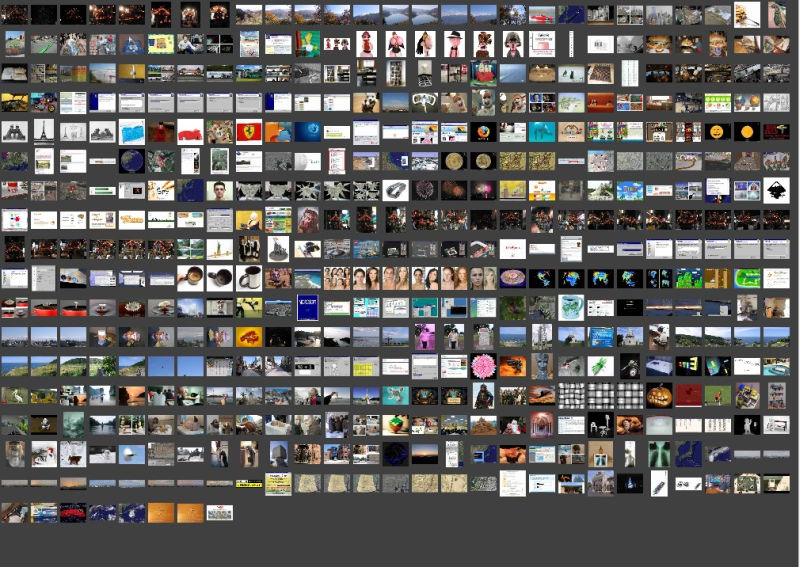Open the woman in pink clothing thumbnail
Image resolution: width=800 pixels, height=567 pixels.
425,337
